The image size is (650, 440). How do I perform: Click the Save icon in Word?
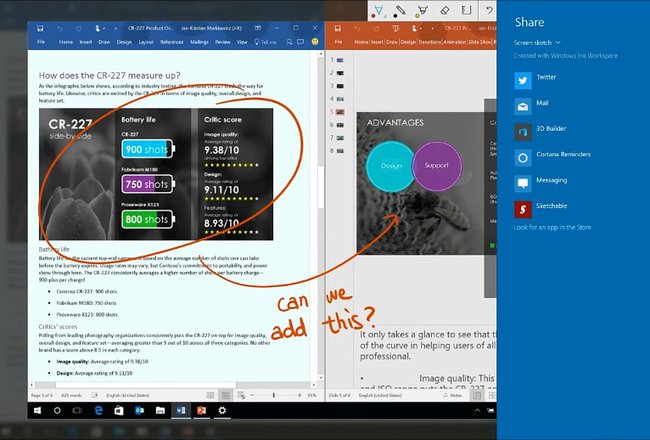click(40, 28)
